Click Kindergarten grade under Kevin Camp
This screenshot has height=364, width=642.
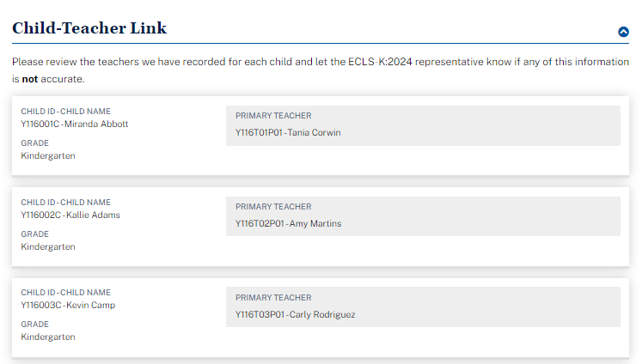point(48,337)
